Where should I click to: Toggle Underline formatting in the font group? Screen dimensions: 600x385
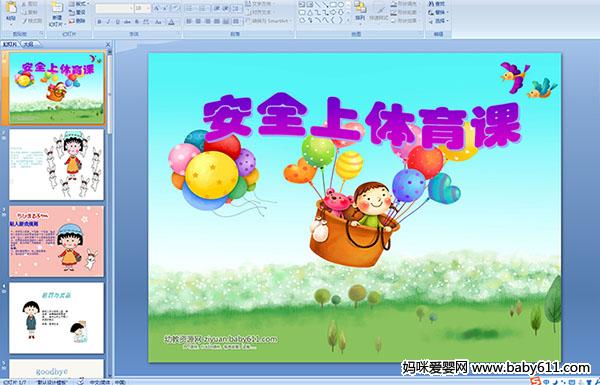click(117, 22)
